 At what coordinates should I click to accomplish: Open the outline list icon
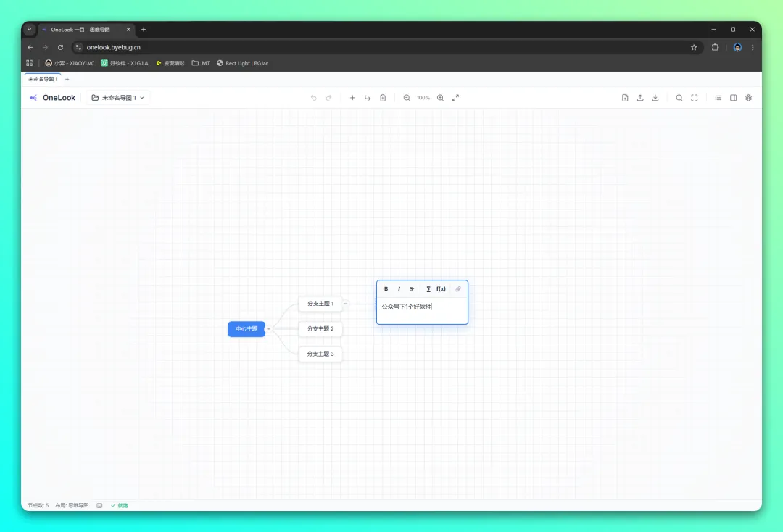[718, 98]
